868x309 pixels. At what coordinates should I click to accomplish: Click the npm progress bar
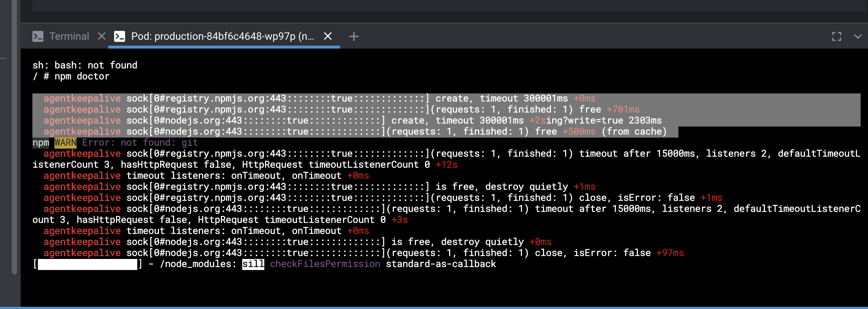(88, 264)
